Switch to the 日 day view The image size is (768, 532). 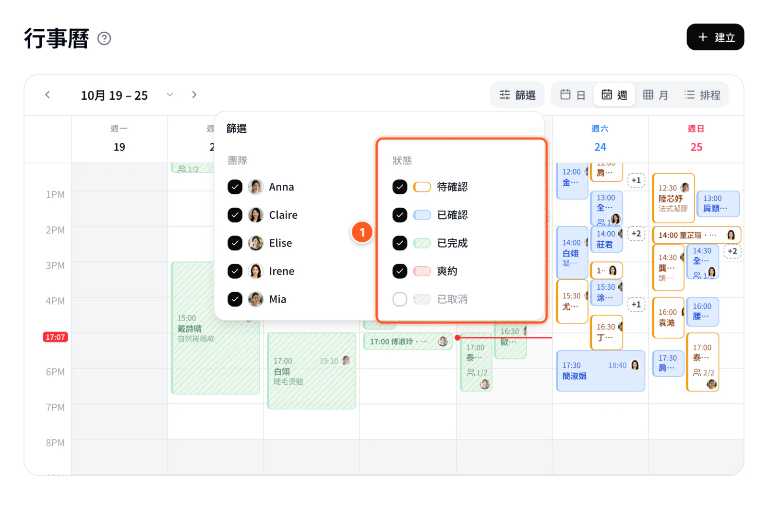(573, 95)
